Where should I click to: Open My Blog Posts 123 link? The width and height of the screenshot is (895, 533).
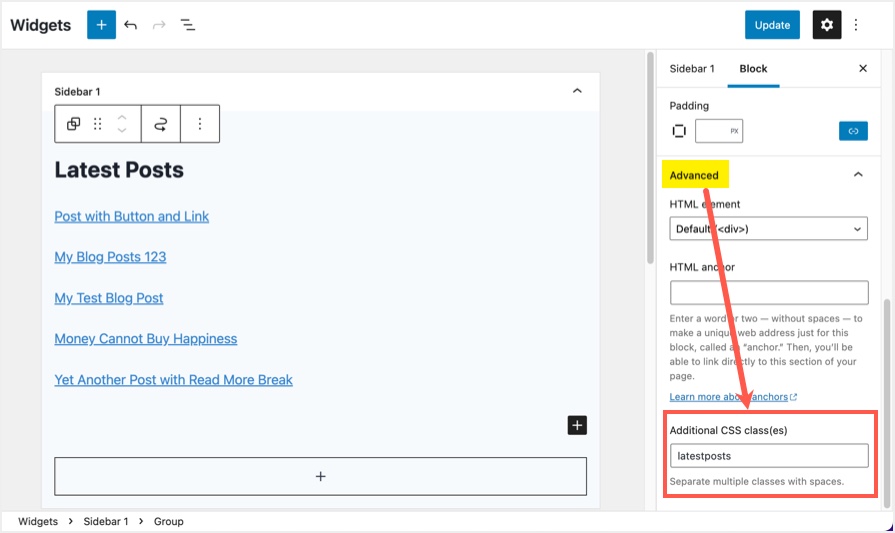click(110, 257)
